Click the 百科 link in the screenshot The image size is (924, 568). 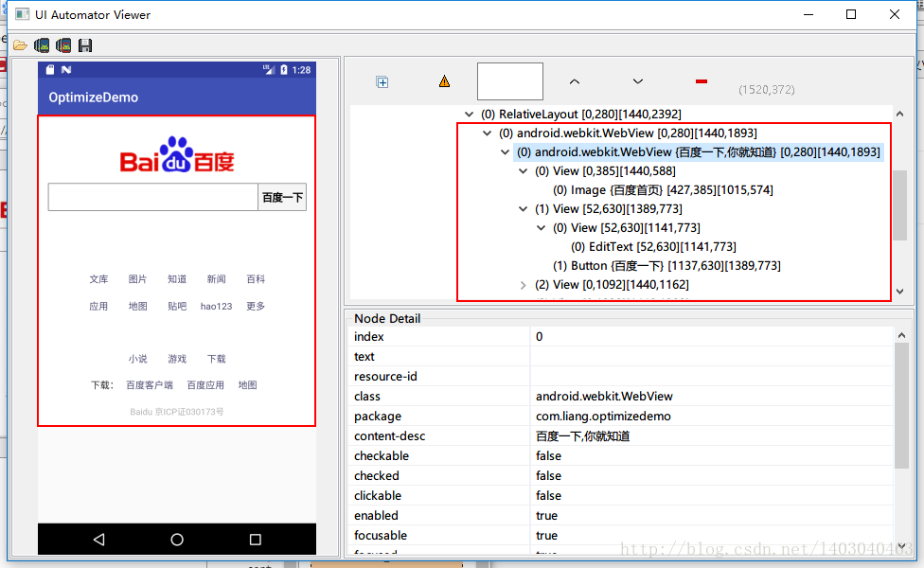click(256, 279)
